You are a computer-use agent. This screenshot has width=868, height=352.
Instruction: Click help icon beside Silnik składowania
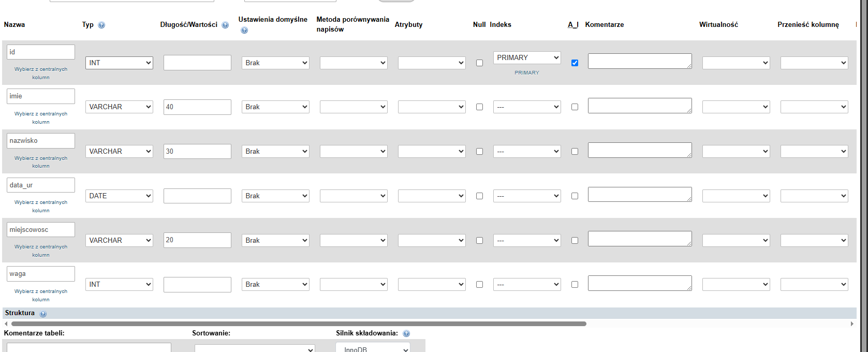(406, 334)
